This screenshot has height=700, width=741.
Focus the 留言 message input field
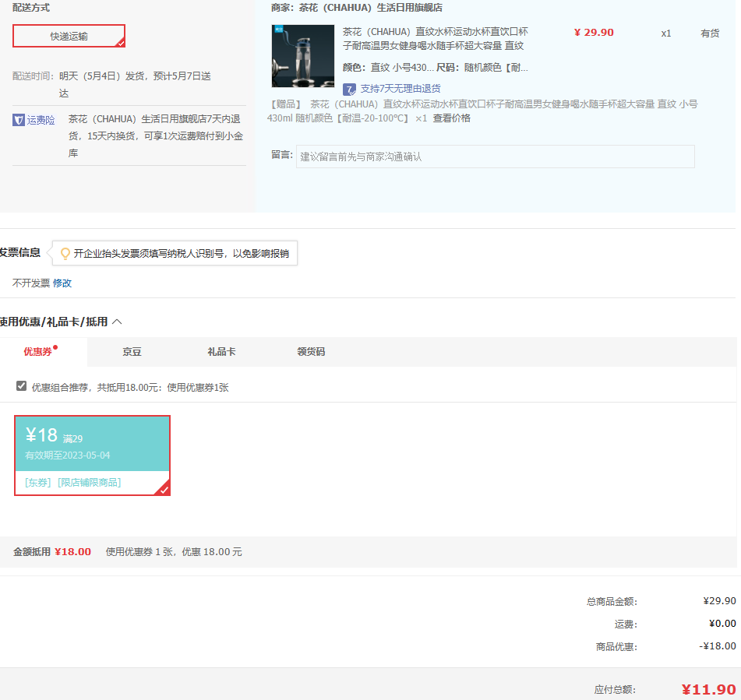[496, 157]
